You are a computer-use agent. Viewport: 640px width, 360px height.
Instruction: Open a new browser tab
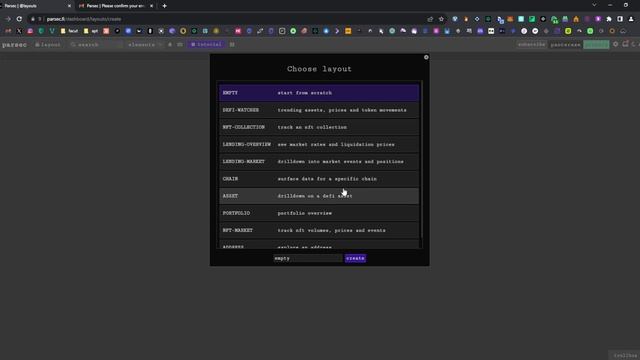[x=164, y=6]
